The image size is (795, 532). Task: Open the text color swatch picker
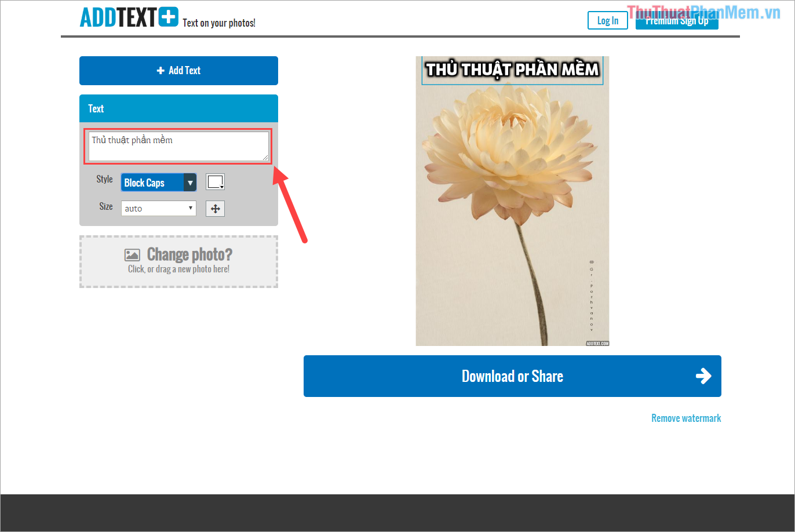point(214,181)
